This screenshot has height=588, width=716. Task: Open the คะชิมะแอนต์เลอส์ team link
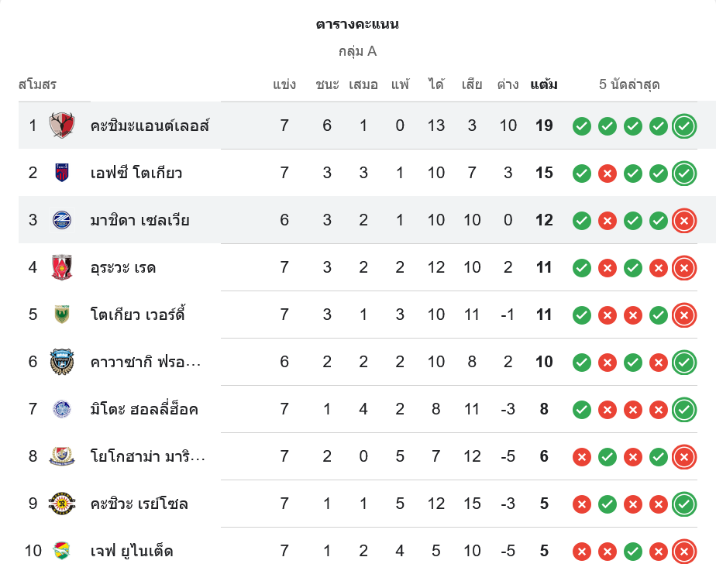tap(150, 126)
